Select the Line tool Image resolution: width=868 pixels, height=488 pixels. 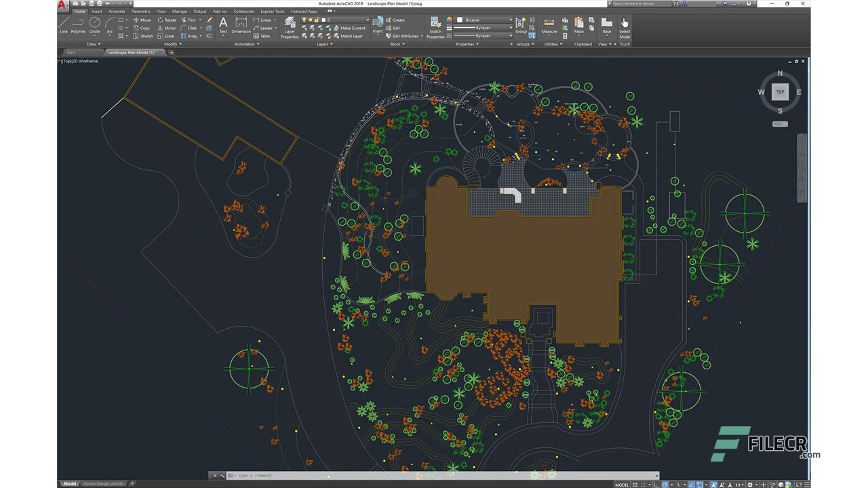pyautogui.click(x=63, y=26)
